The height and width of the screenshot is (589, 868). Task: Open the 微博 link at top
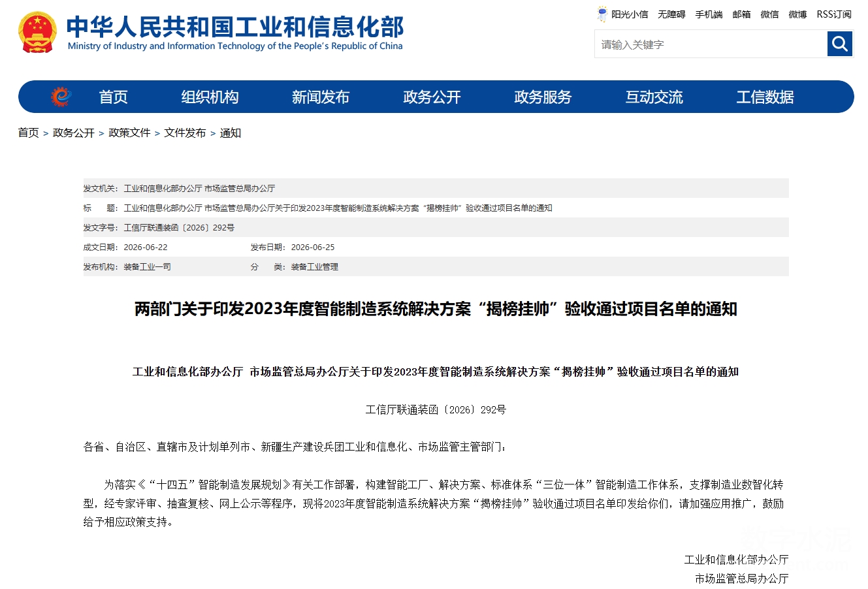(x=797, y=14)
